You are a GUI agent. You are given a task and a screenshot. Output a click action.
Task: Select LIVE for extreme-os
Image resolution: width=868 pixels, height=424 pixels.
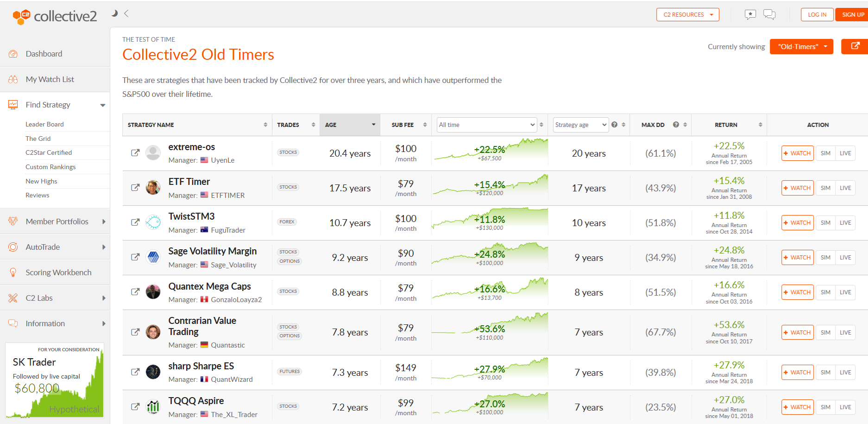[845, 153]
